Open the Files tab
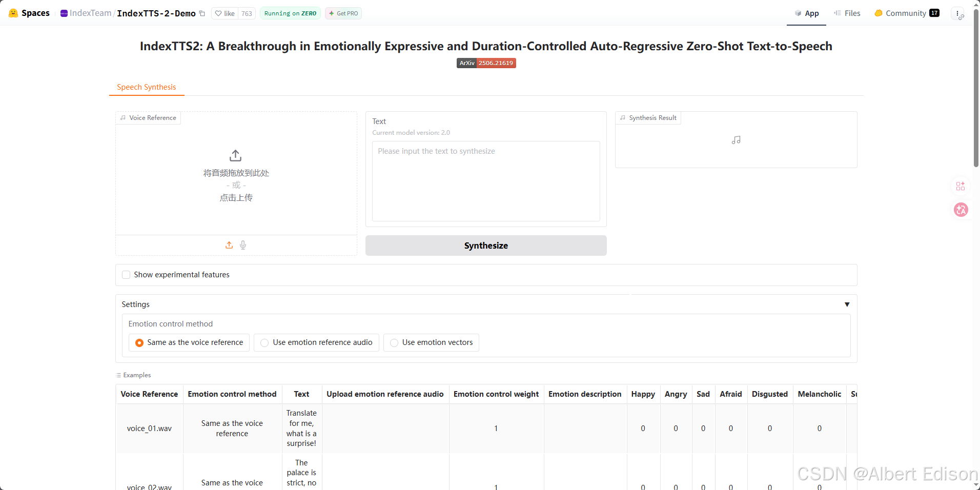Screen dimensions: 980x490 847,13
